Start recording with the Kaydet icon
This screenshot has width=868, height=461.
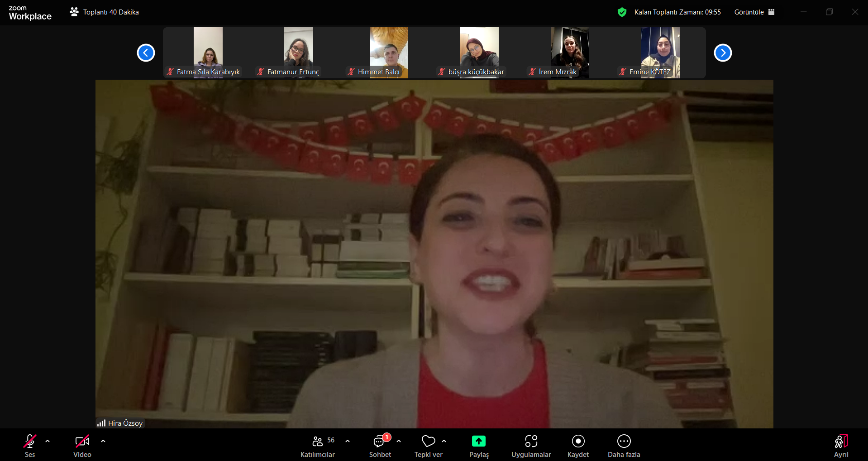(x=578, y=441)
